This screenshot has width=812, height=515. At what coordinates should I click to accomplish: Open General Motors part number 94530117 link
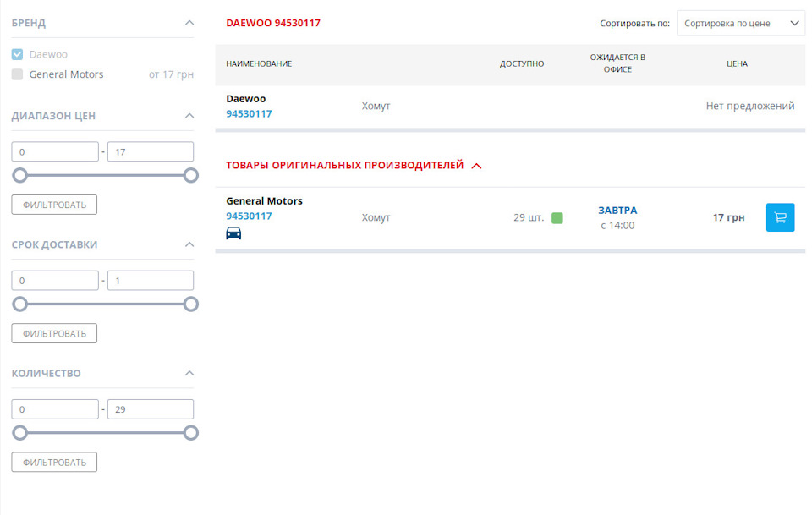[249, 216]
